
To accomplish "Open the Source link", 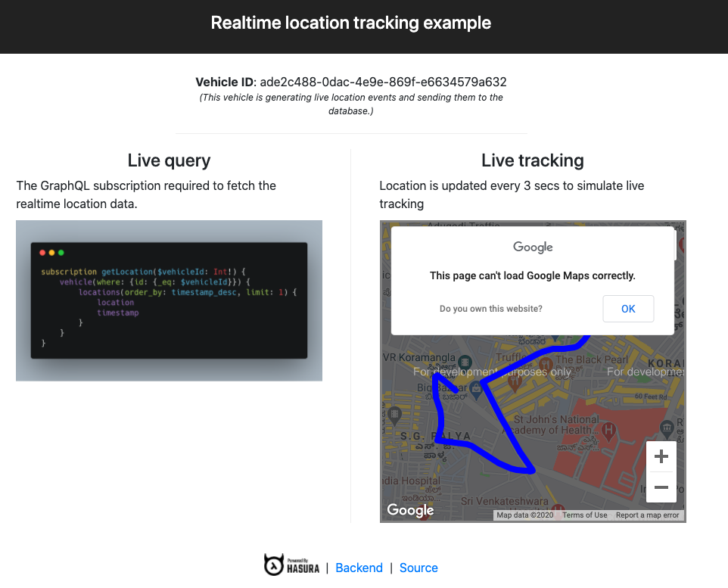I will pos(418,568).
